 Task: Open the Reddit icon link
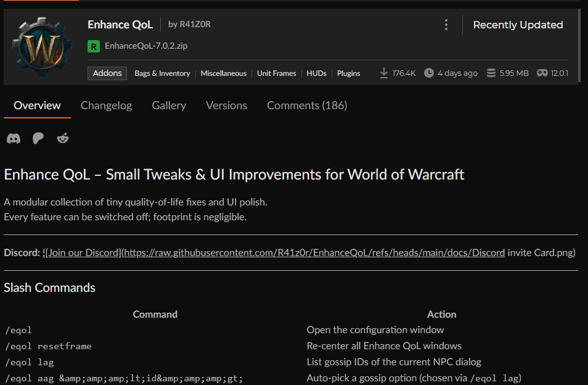pos(63,138)
